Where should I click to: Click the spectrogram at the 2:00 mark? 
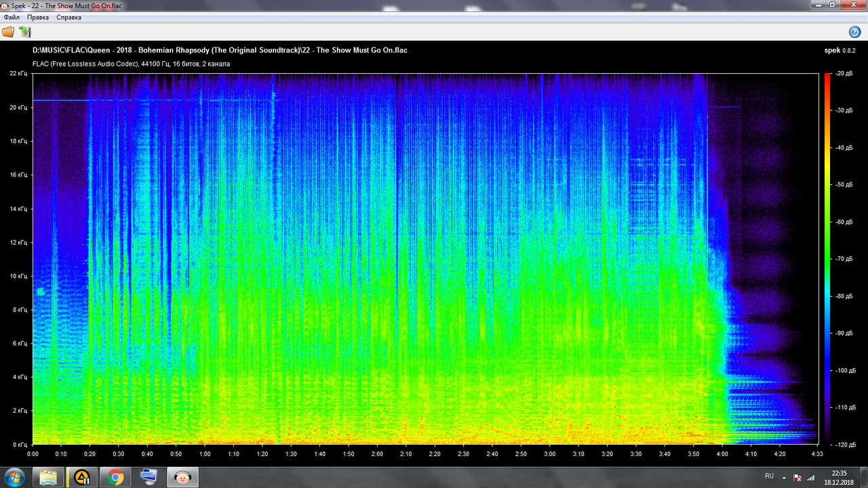(x=377, y=258)
